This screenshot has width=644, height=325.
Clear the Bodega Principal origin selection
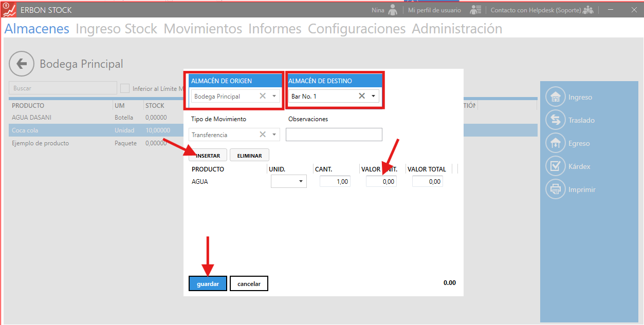263,96
